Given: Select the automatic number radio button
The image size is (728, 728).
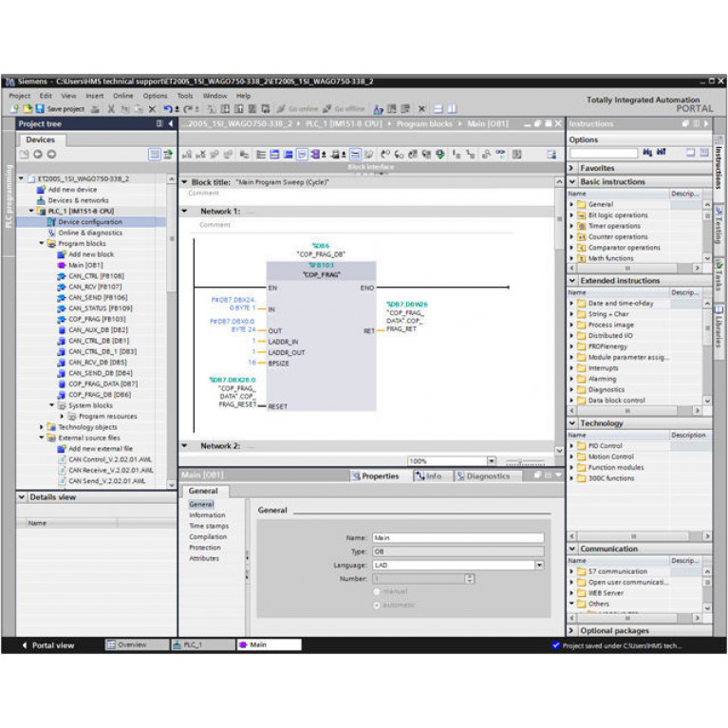Looking at the screenshot, I should 377,605.
